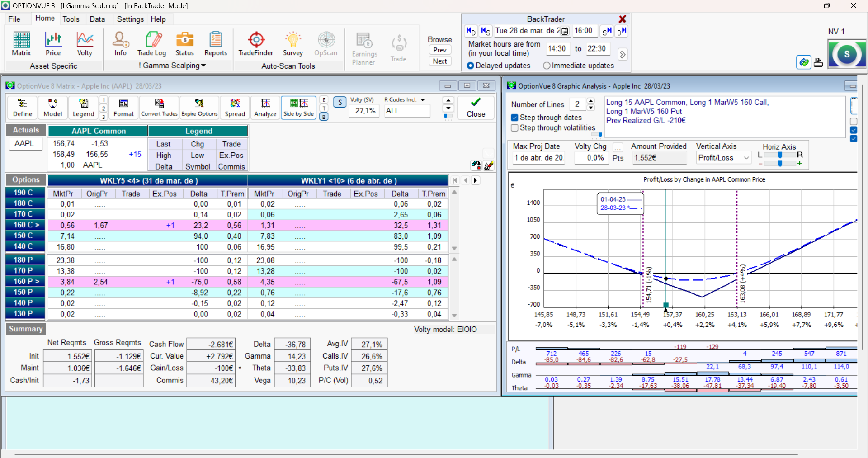Toggle Side by Side view
Viewport: 868px width, 458px height.
(298, 108)
